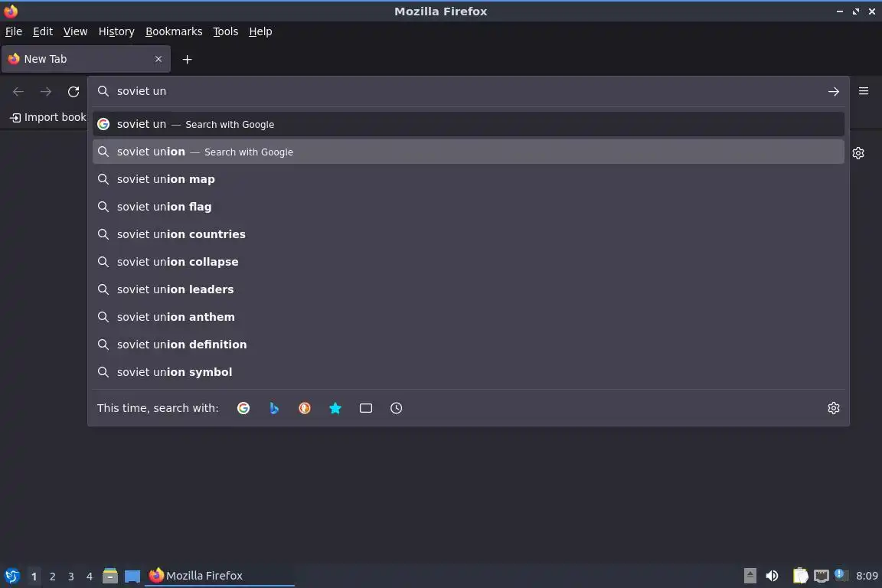Switch to workspace 1 in taskbar
The width and height of the screenshot is (882, 588).
point(34,577)
